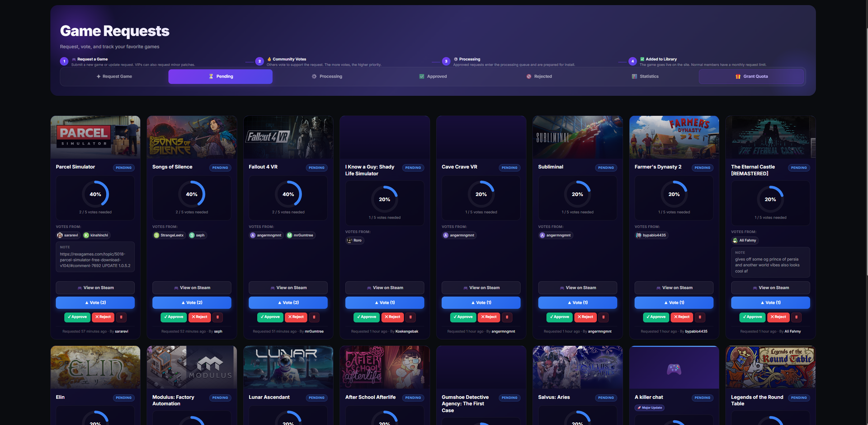This screenshot has width=868, height=425.
Task: View Cave Crave VR on Steam
Action: click(x=481, y=288)
